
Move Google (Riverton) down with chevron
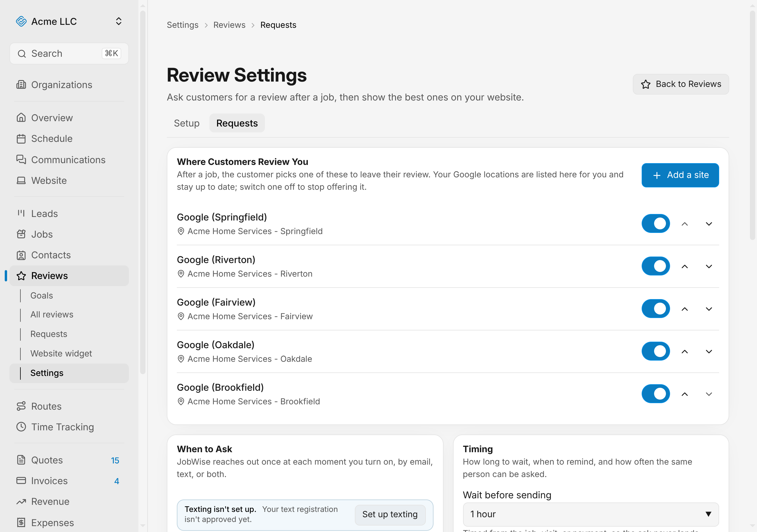point(709,266)
